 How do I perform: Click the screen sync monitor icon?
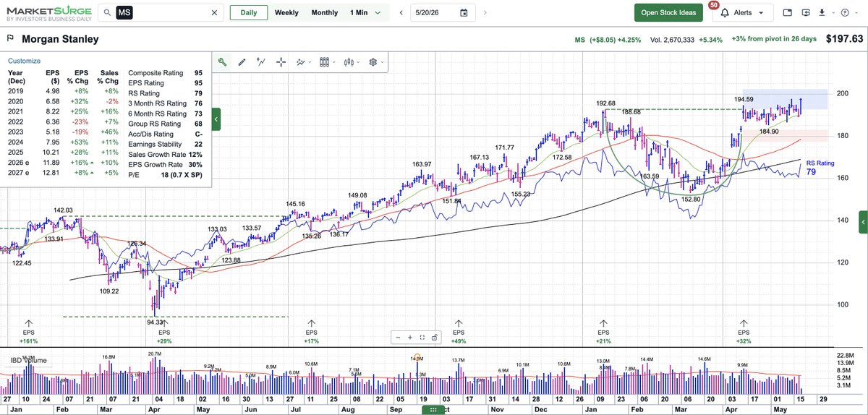coord(807,13)
